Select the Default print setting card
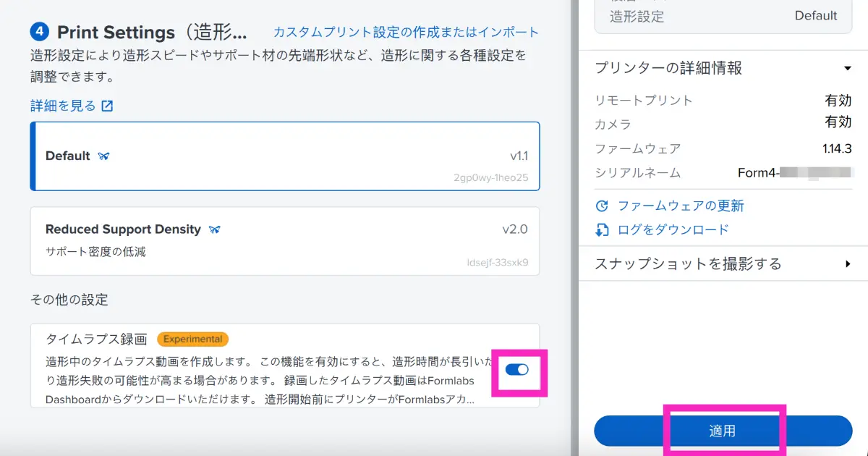The height and width of the screenshot is (456, 868). pyautogui.click(x=285, y=156)
